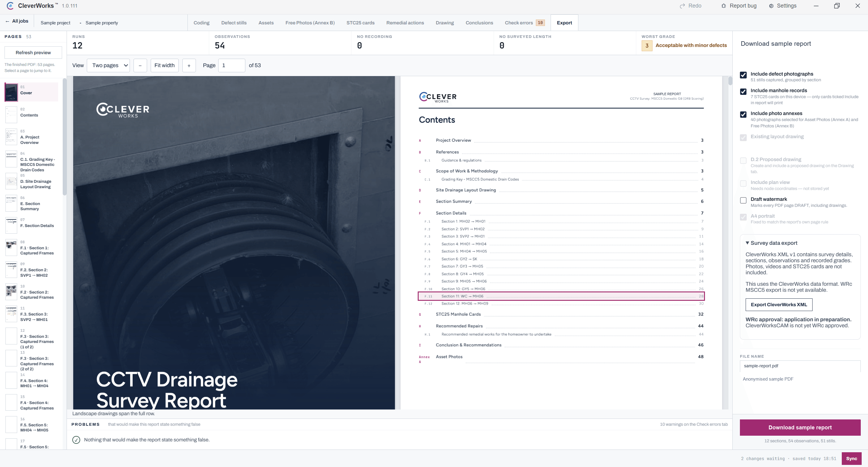
Task: Open the Report bug icon
Action: click(x=723, y=6)
